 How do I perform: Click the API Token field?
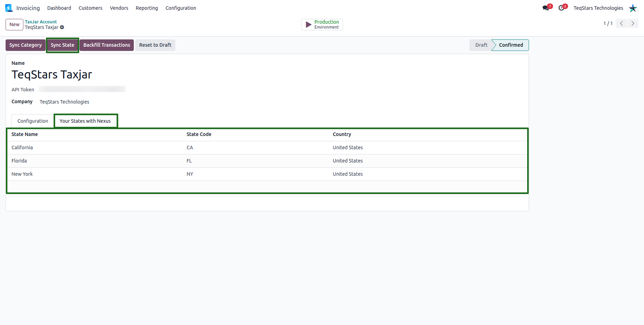tap(82, 89)
